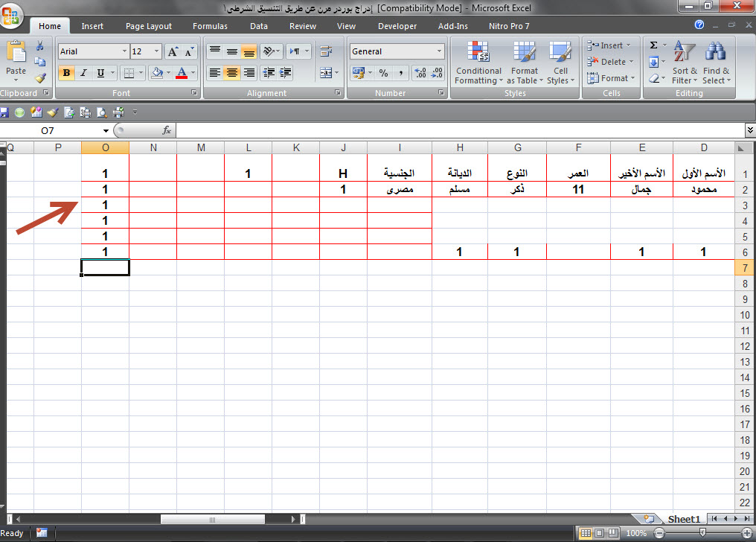Click the Format cells button
The width and height of the screenshot is (756, 542).
(611, 78)
